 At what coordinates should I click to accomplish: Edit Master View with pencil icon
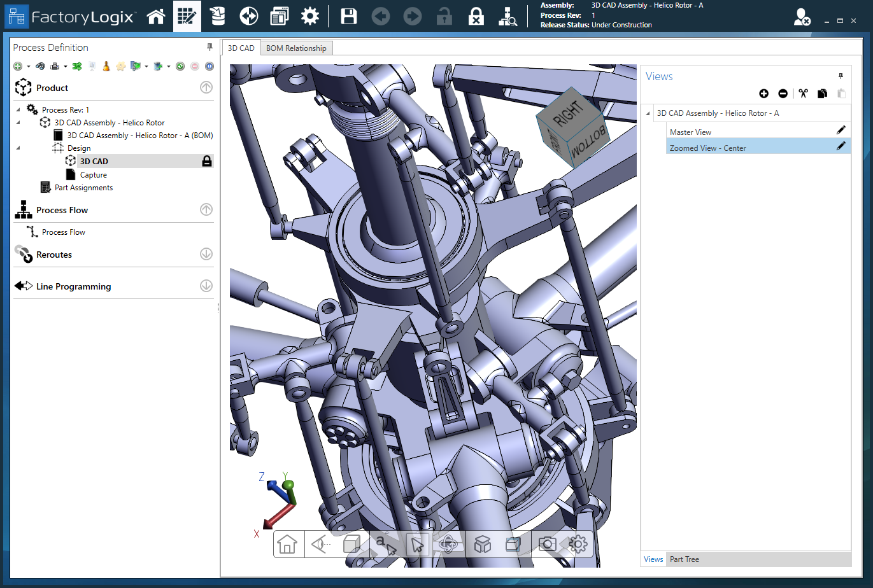[841, 130]
